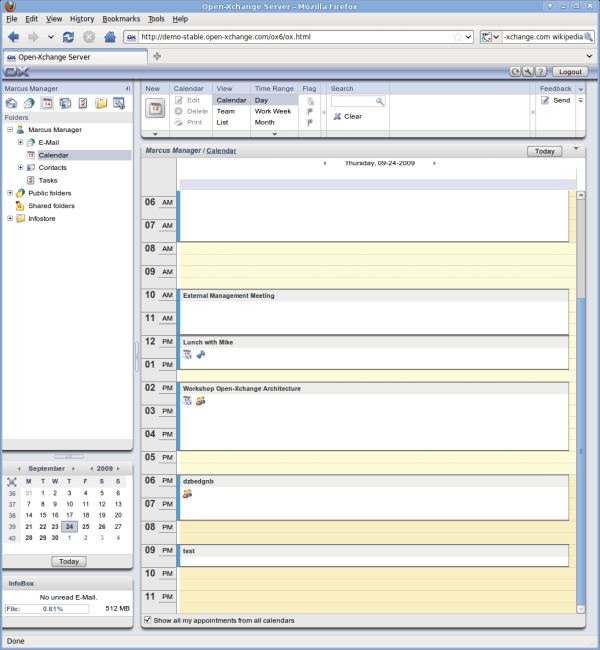Click the participants icon in dzbedgnb appointment
Image resolution: width=600 pixels, height=650 pixels.
pos(187,494)
